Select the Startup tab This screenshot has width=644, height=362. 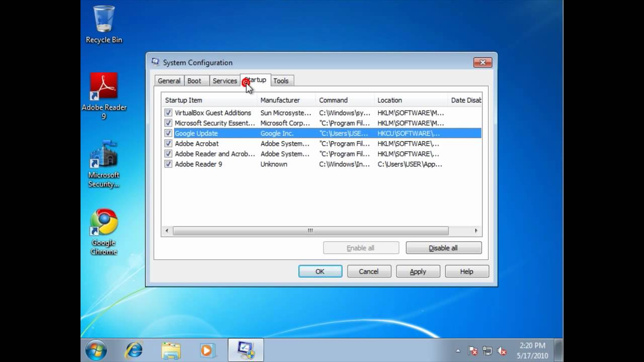point(256,80)
